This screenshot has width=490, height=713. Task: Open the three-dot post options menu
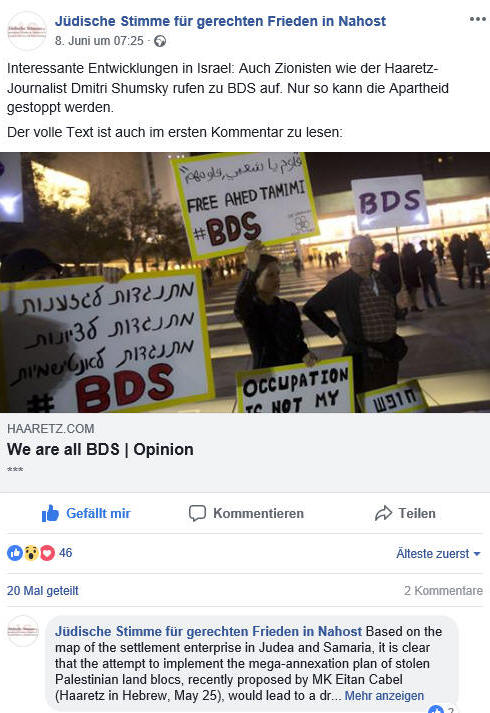(478, 19)
